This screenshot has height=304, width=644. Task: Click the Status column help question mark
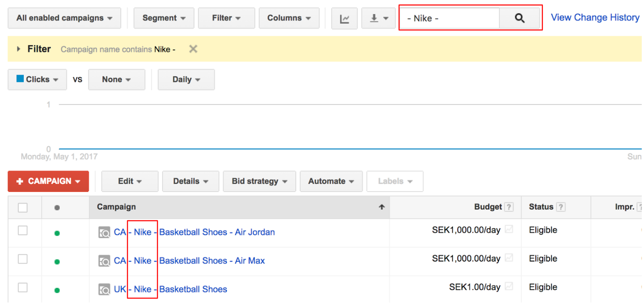(x=560, y=207)
